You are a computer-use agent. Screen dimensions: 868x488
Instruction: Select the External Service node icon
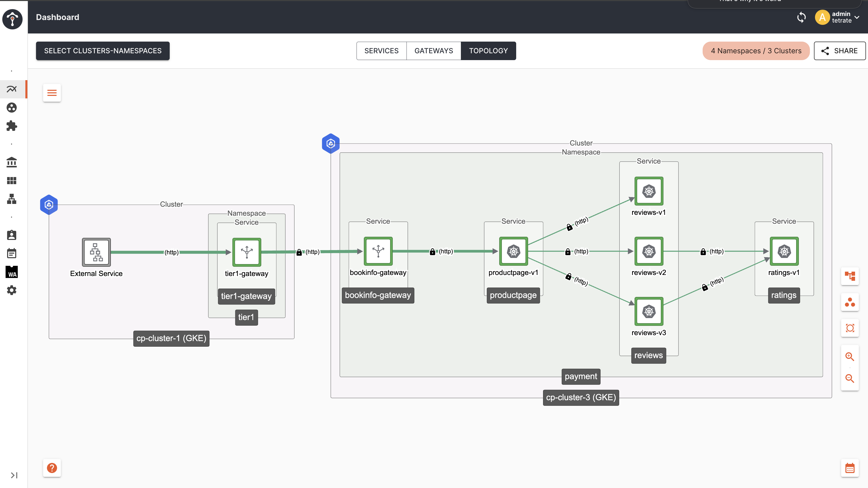(96, 252)
